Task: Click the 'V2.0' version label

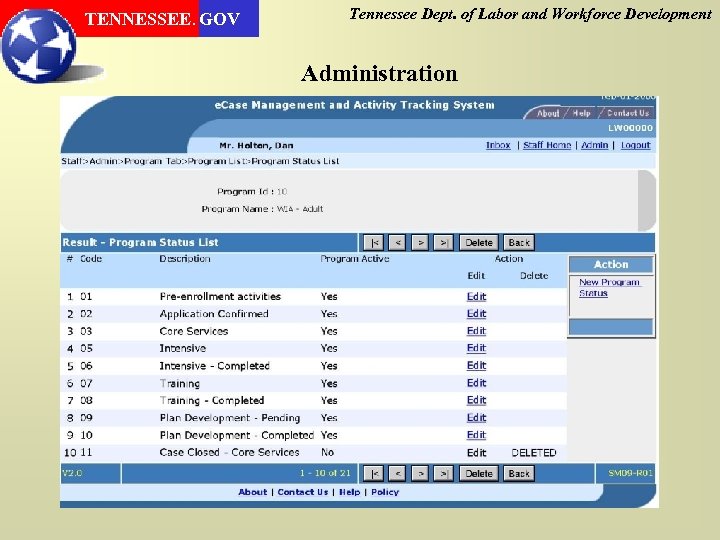Action: point(72,473)
